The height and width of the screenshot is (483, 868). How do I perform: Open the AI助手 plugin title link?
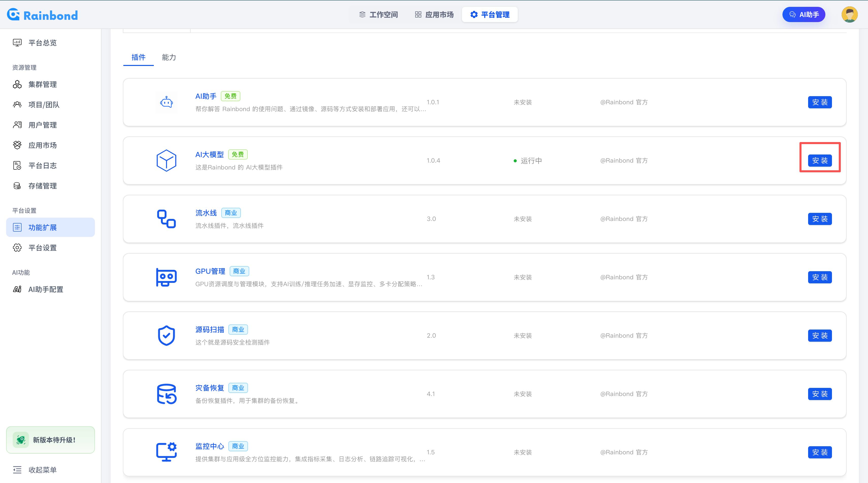(206, 96)
